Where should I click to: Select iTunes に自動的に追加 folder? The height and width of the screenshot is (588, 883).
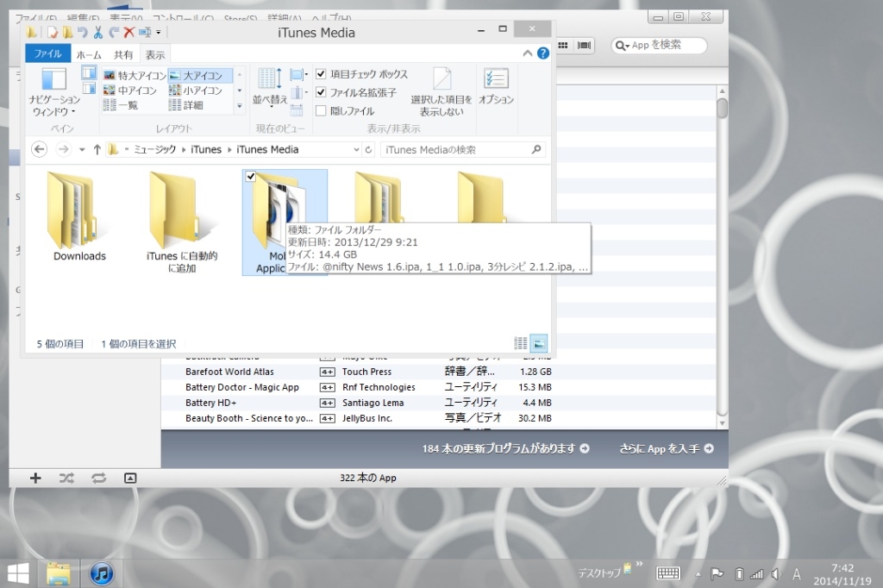pyautogui.click(x=182, y=222)
